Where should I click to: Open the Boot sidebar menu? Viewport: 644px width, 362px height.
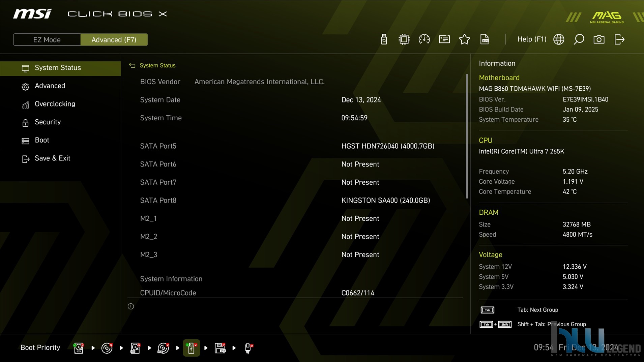coord(60,140)
